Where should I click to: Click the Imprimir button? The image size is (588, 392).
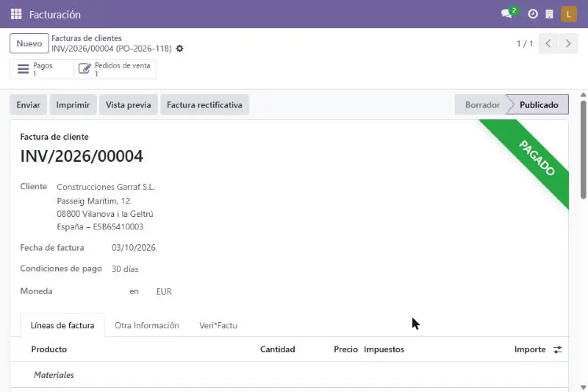click(73, 104)
